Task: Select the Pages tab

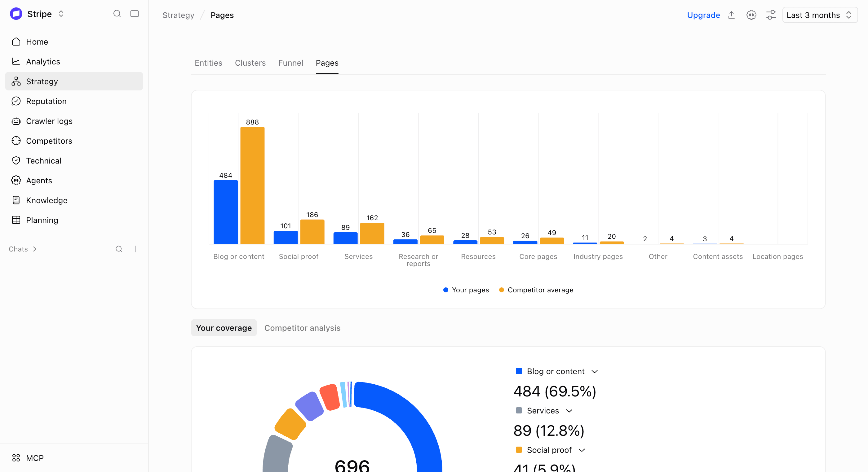Action: (x=327, y=63)
